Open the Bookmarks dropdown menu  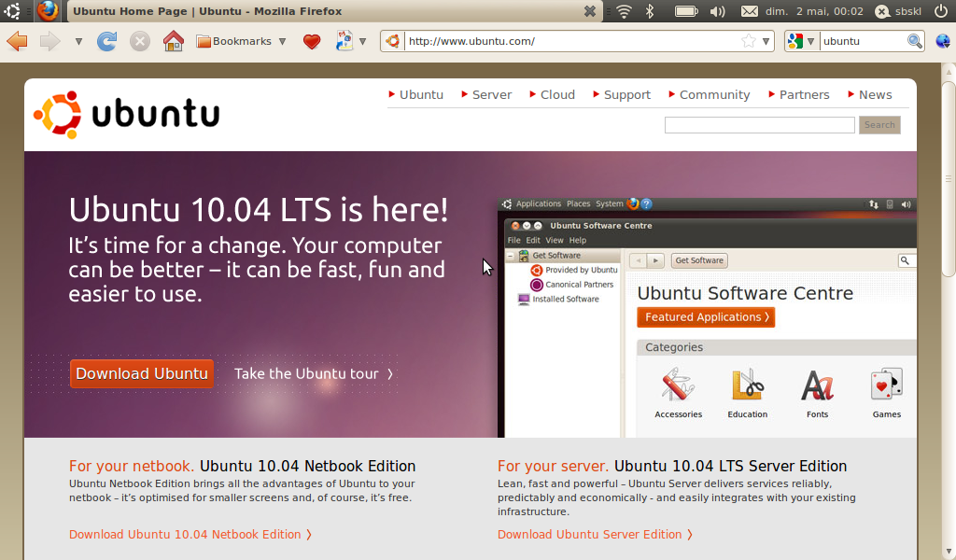click(242, 41)
